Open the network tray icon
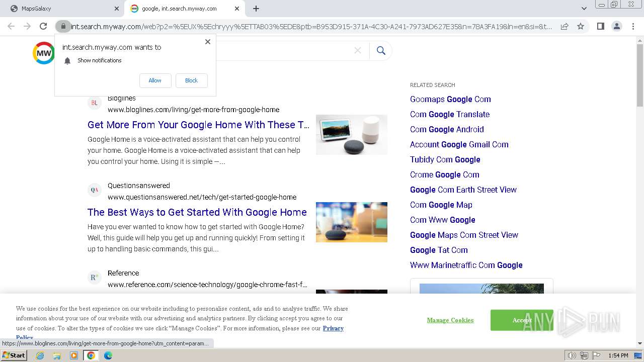This screenshot has width=644, height=362. [x=584, y=355]
